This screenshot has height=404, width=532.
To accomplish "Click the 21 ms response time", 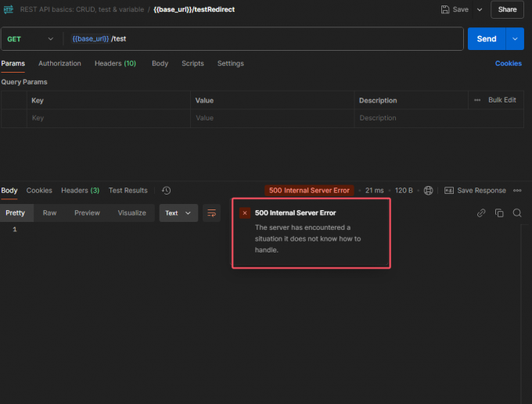I will coord(374,191).
